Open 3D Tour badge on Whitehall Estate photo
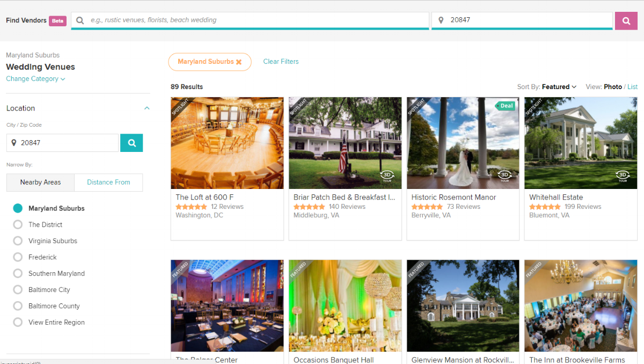Viewport: 644px width, 364px height. click(x=623, y=176)
